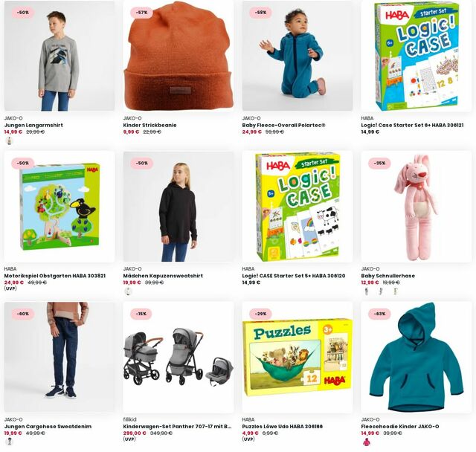This screenshot has width=476, height=452.
Task: Open the Motorikspiel Obstgarten HABA 303821 link
Action: click(x=55, y=276)
